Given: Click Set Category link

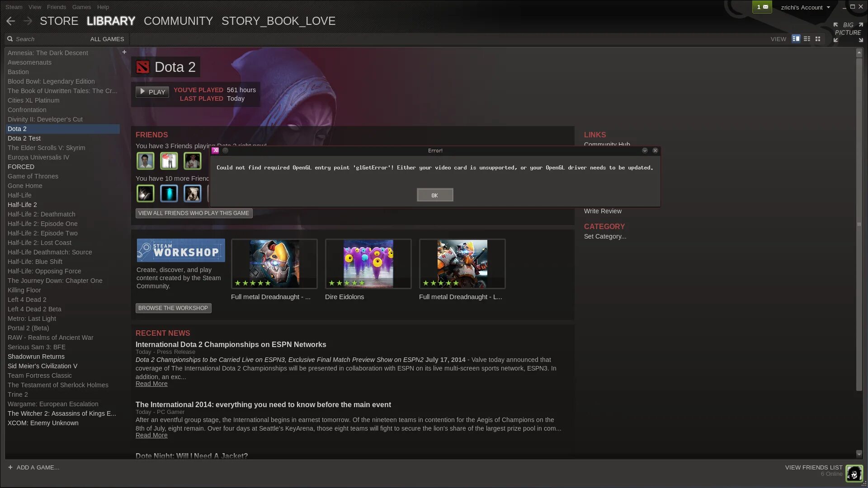Looking at the screenshot, I should (605, 236).
